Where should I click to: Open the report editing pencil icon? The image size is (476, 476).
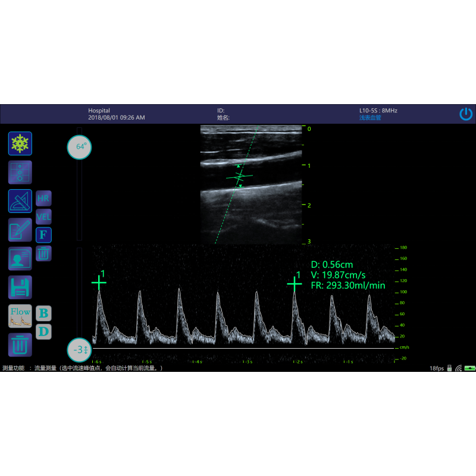pyautogui.click(x=20, y=229)
